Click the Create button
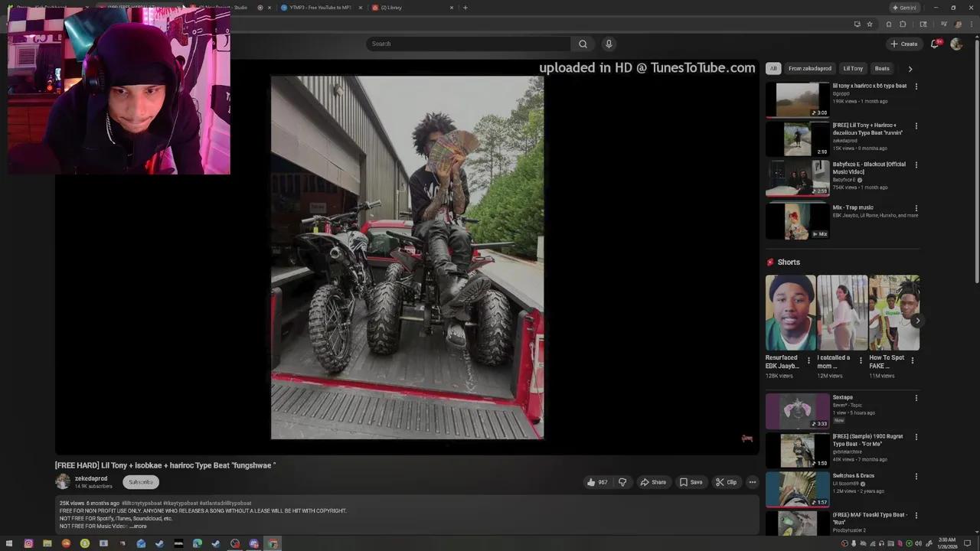The image size is (980, 551). 904,44
